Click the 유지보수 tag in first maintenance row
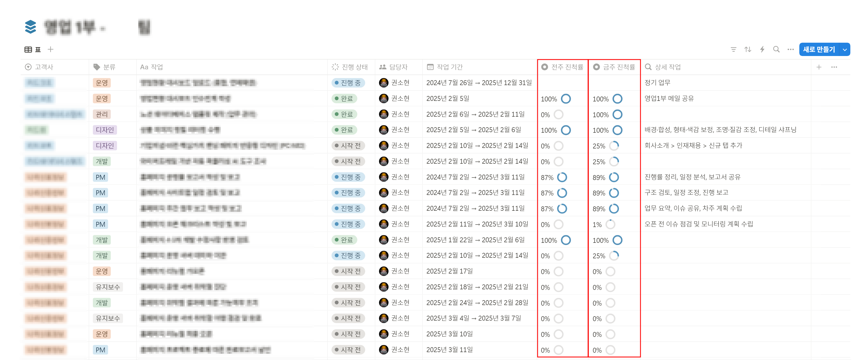This screenshot has height=360, width=868. tap(108, 287)
